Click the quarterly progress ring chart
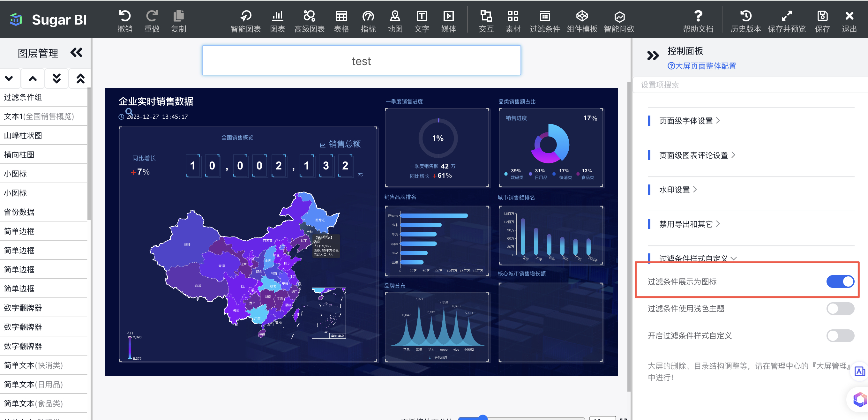 click(438, 138)
